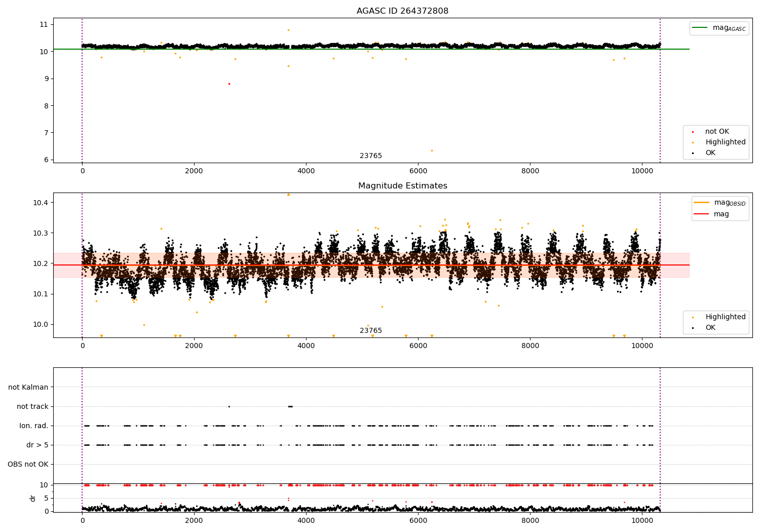Click the "5" tick on the dr axis
760x532 pixels.
[x=47, y=498]
